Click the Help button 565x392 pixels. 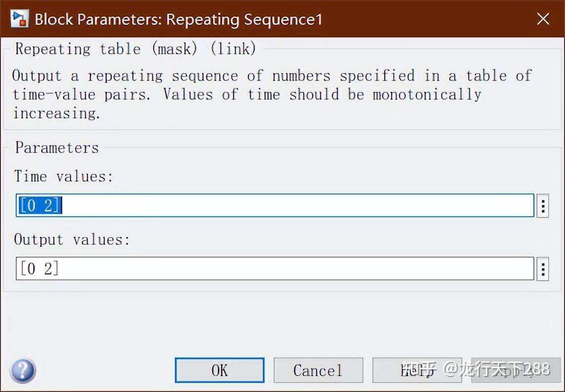pyautogui.click(x=416, y=370)
